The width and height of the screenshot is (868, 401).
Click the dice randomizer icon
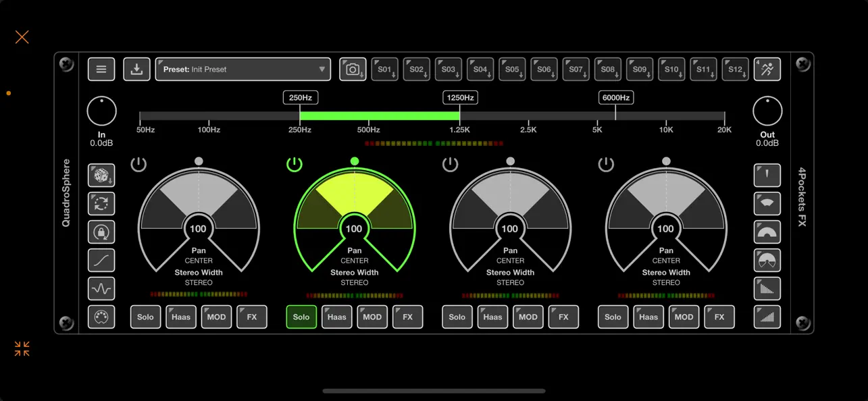tap(101, 175)
